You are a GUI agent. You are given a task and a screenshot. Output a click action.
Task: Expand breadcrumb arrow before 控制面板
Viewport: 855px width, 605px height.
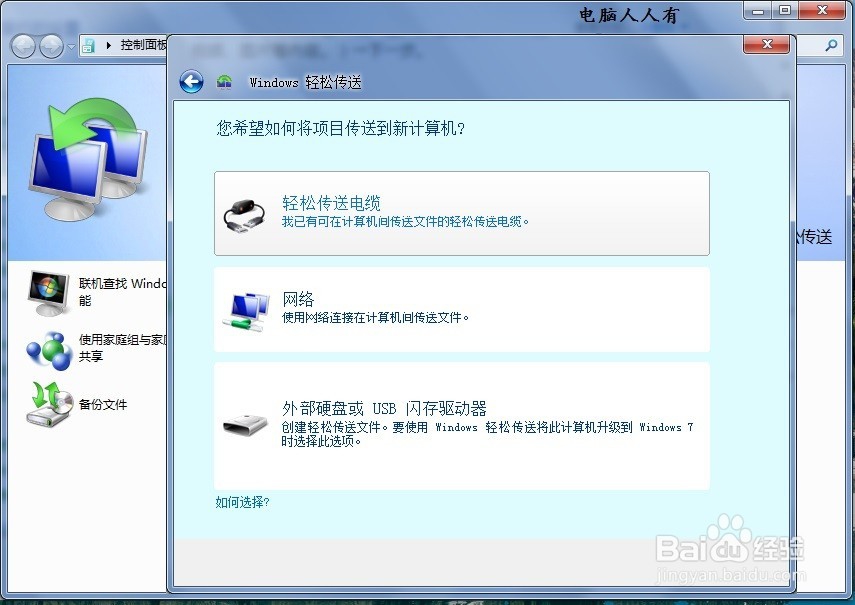pyautogui.click(x=109, y=45)
